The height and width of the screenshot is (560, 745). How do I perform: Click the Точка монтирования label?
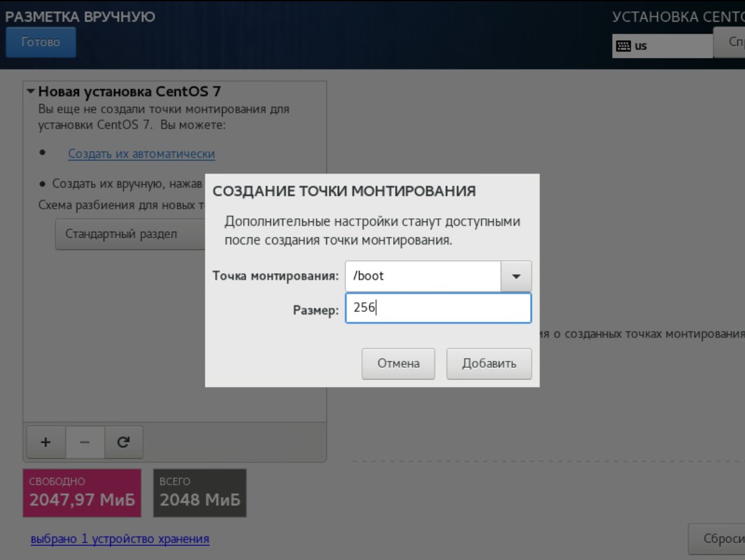(275, 276)
